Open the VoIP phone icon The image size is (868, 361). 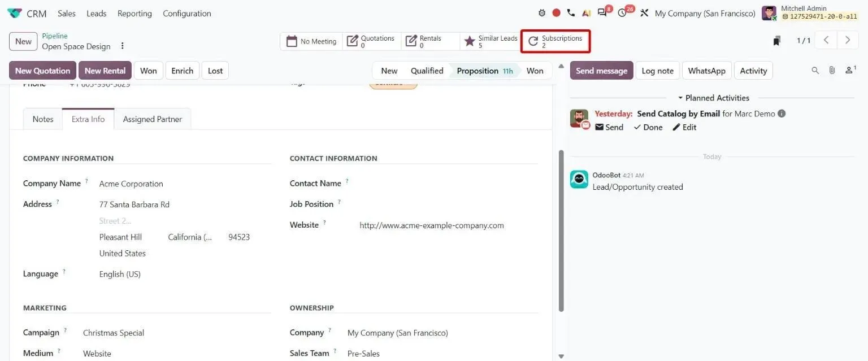(x=571, y=13)
